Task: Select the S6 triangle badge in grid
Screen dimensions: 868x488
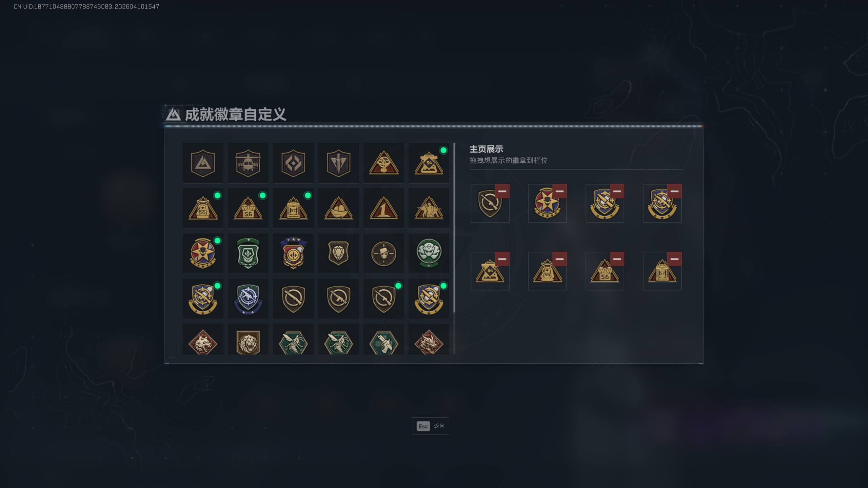Action: tap(248, 208)
